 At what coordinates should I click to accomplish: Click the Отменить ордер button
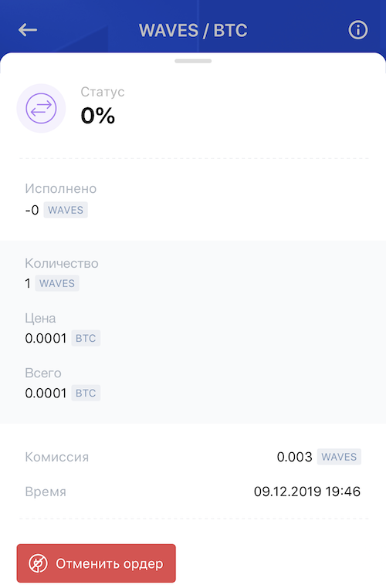(96, 563)
